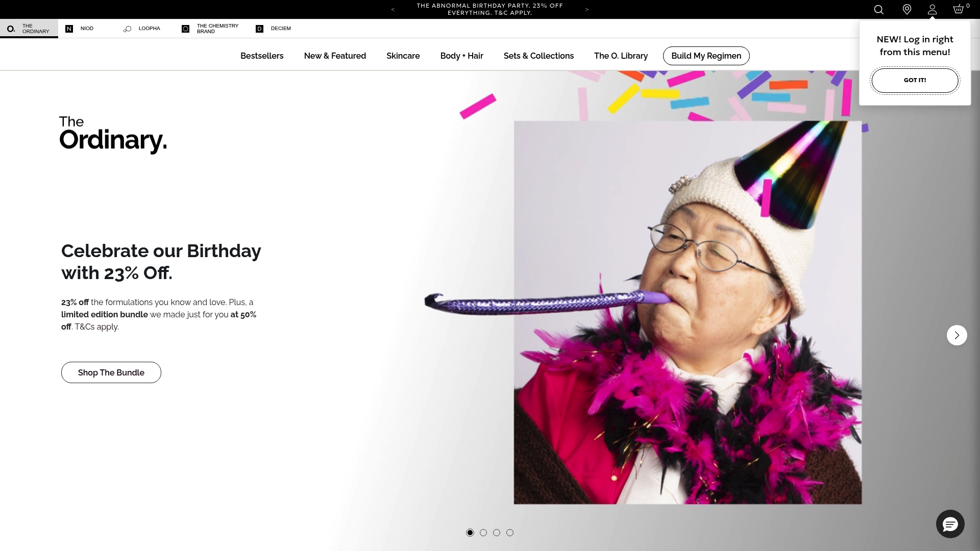Click The Chemistry Brand logo icon
The height and width of the screenshot is (551, 980).
[x=185, y=29]
